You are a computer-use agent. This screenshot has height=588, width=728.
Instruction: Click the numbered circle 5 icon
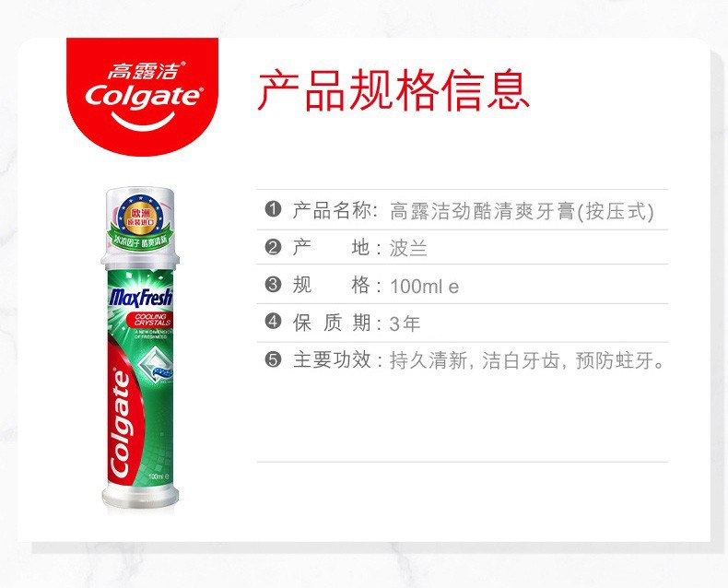pos(274,359)
